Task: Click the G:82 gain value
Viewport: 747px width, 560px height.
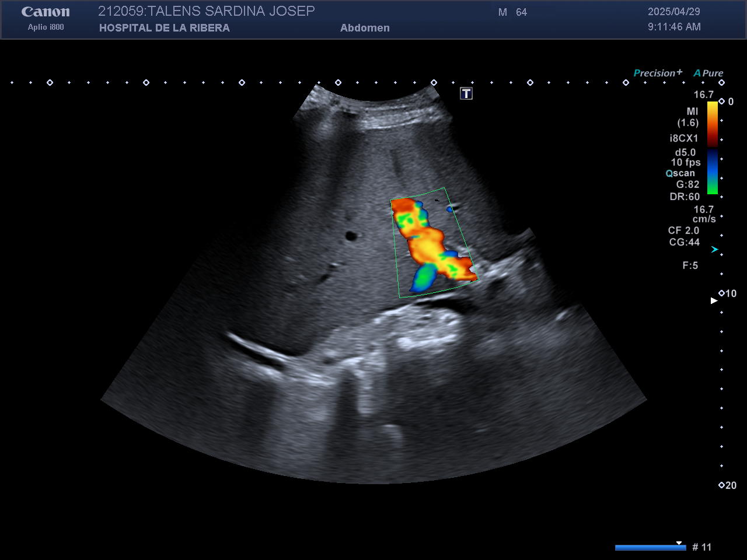Action: click(687, 184)
